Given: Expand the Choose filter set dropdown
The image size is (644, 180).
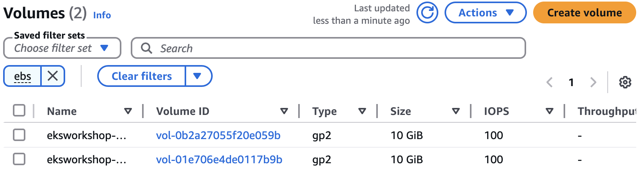Looking at the screenshot, I should pos(62,48).
